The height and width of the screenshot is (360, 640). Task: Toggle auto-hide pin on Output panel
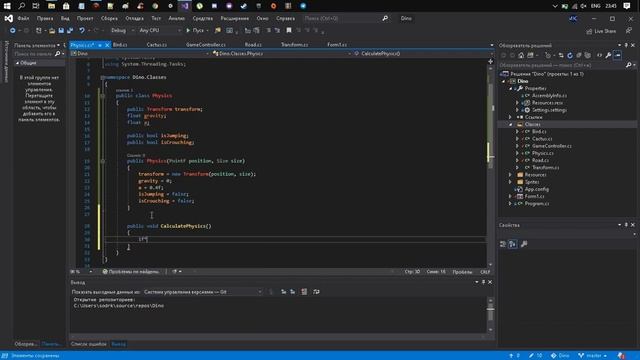483,282
